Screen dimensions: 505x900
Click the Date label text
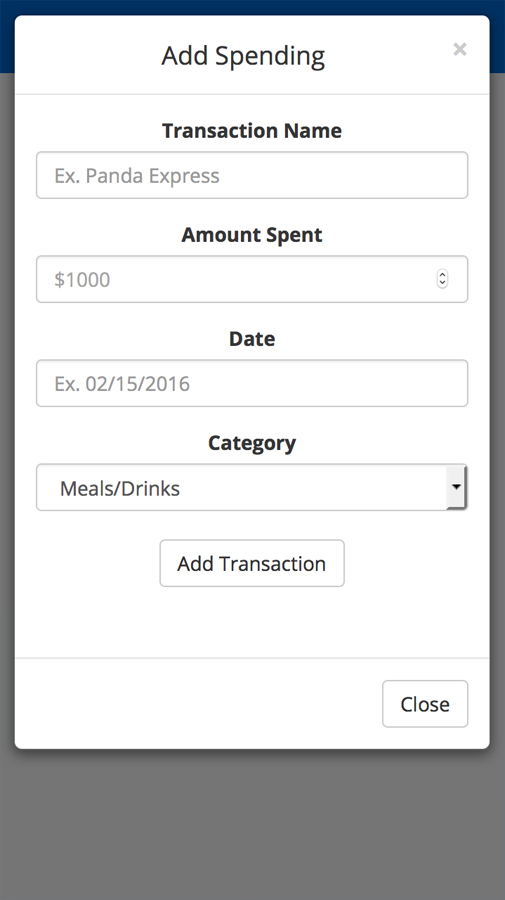pyautogui.click(x=252, y=339)
